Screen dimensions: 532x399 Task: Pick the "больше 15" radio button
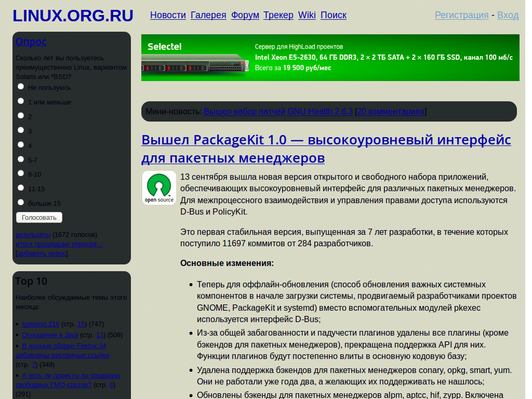pyautogui.click(x=21, y=203)
